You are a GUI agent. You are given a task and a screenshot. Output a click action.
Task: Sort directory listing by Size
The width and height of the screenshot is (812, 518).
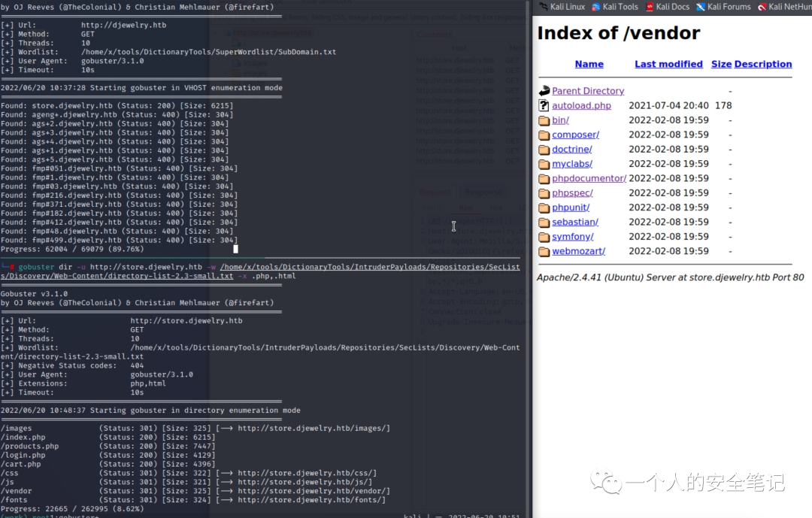721,65
